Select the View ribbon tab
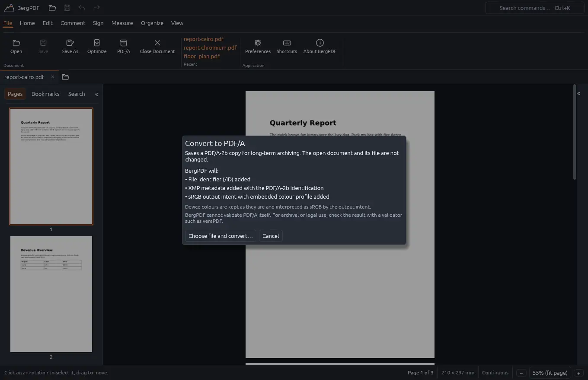Screen dimensions: 588x380 click(177, 23)
